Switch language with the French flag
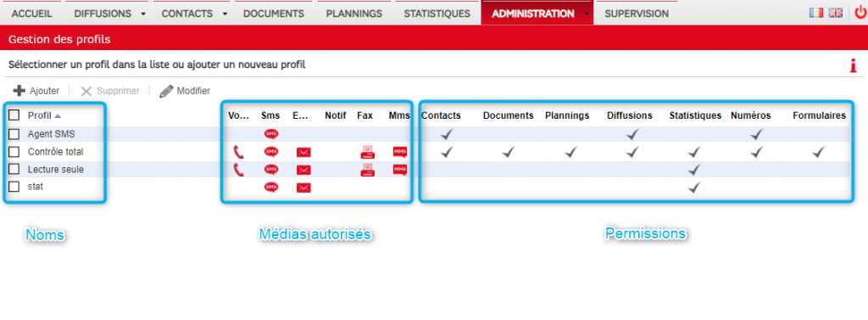868x320 pixels. coord(816,13)
